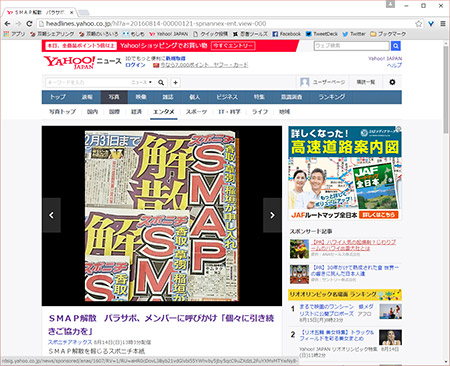Screen dimensions: 450x366
Task: Click the web search input field
Action: point(352,46)
